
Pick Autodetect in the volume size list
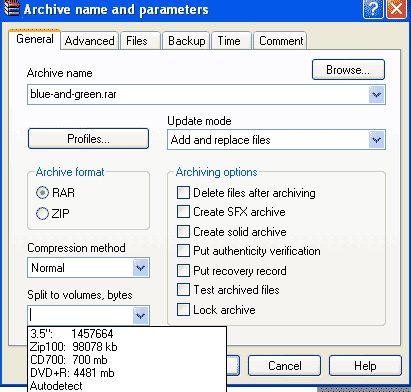coord(127,386)
